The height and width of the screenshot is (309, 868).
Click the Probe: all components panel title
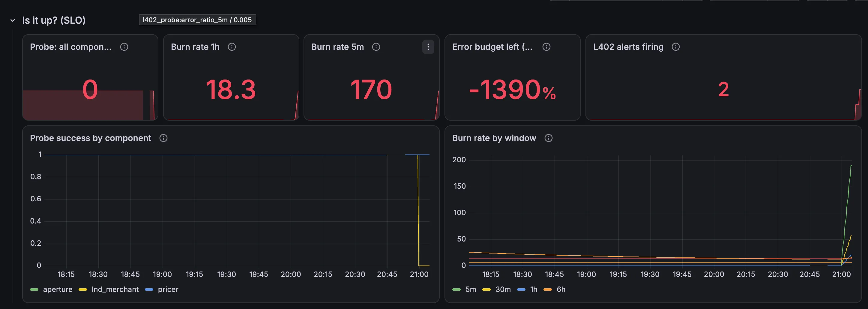point(71,47)
